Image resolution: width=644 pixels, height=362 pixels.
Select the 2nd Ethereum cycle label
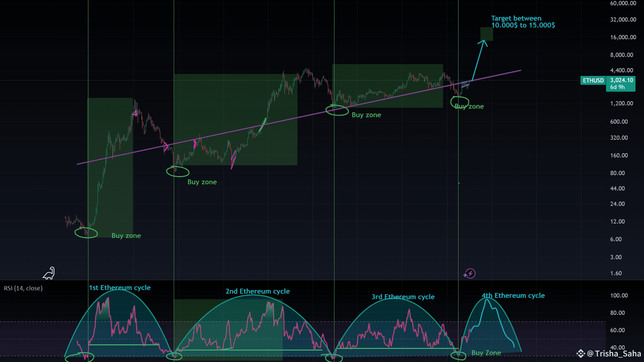pyautogui.click(x=258, y=291)
